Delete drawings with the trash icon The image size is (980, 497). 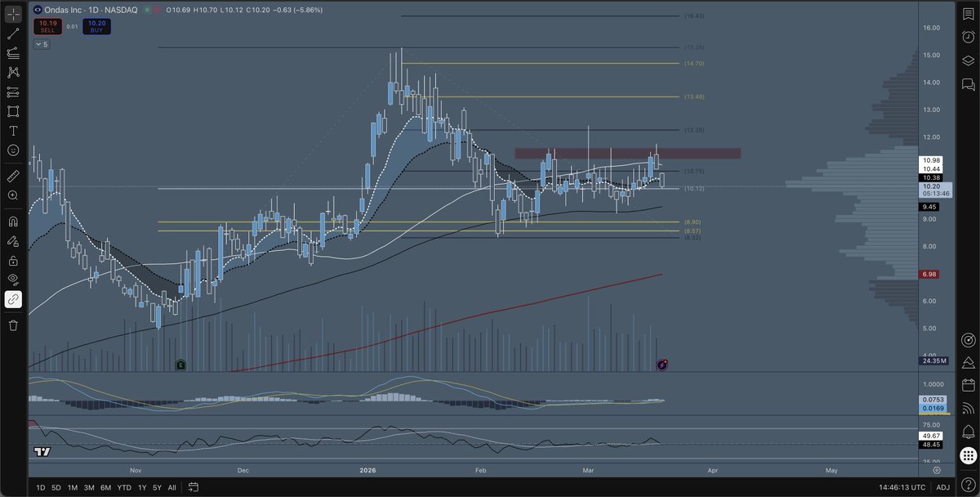(13, 325)
